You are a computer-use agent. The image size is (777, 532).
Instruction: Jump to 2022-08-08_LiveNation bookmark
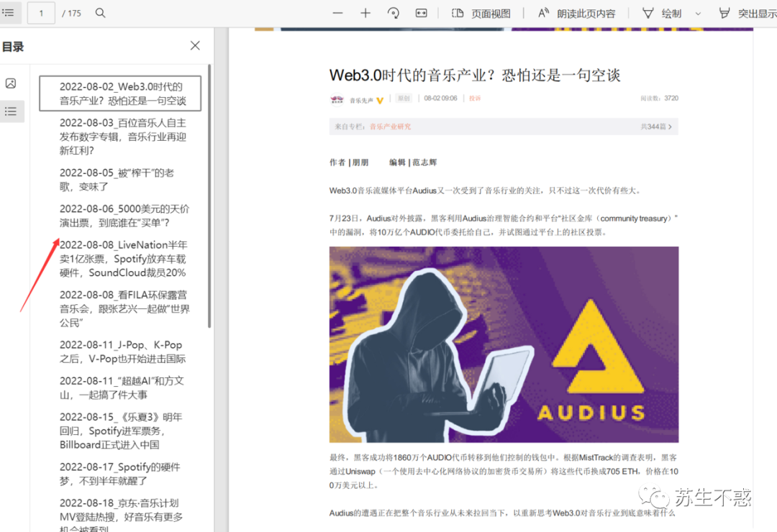coord(124,259)
